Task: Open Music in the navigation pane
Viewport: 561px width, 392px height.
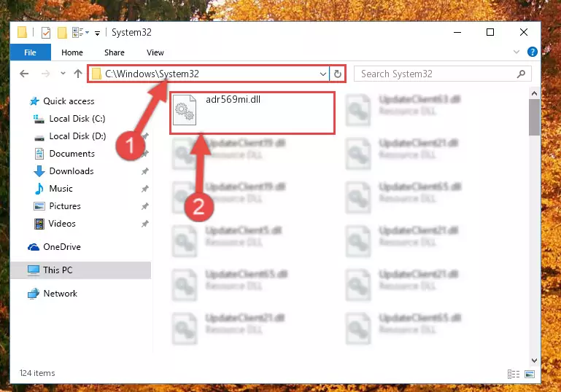Action: [x=61, y=189]
